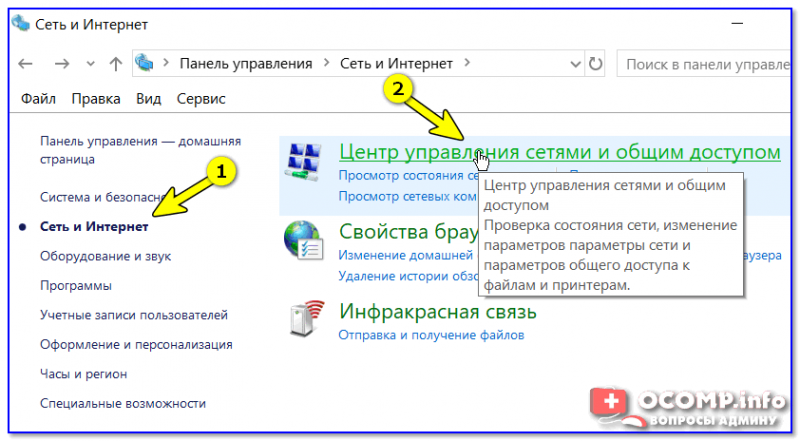
Task: Click Просмотр сетевых компьютеров link
Action: [408, 197]
